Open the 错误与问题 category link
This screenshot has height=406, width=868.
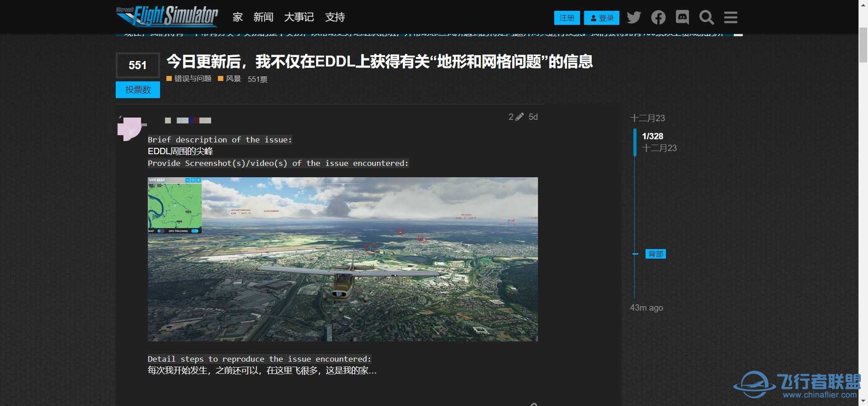189,79
